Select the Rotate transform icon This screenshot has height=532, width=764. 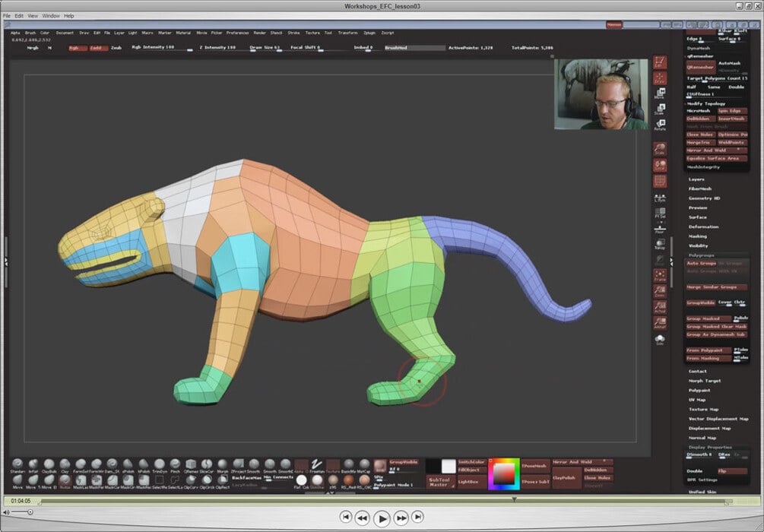tap(660, 125)
